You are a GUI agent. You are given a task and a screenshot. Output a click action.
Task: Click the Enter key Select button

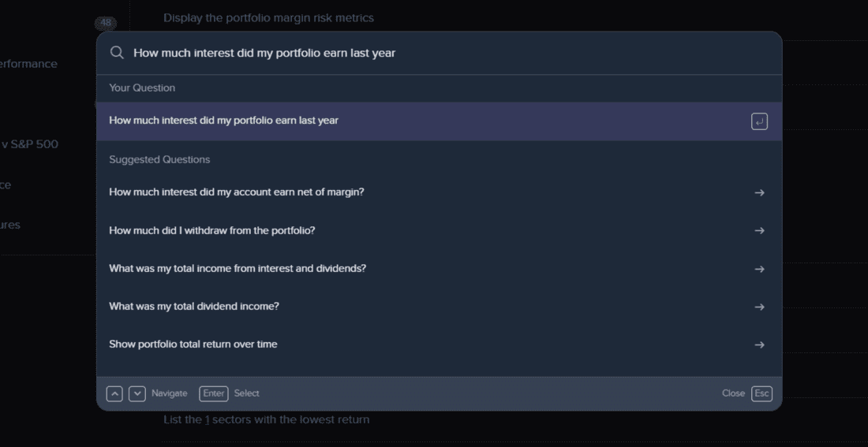(214, 393)
